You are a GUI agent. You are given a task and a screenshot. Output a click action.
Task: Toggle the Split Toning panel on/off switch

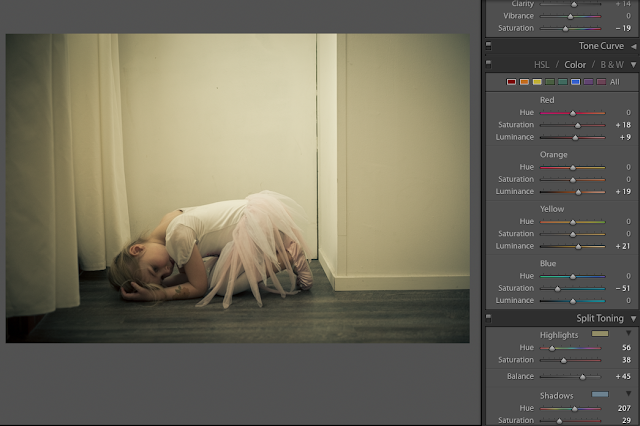point(489,318)
